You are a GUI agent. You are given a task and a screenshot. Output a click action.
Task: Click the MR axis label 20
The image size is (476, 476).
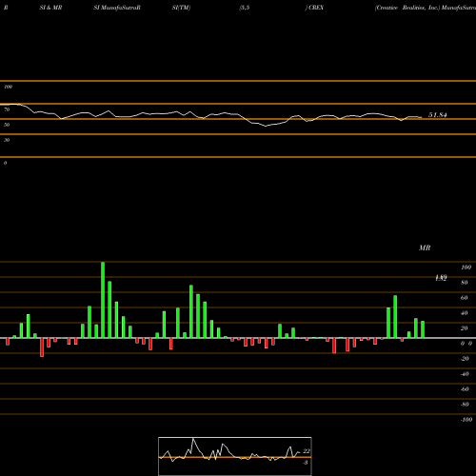(465, 328)
